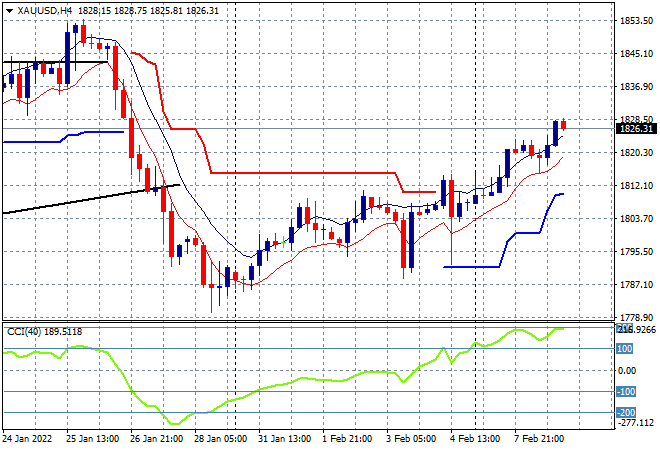Viewport: 660px width, 450px height.
Task: Click the 24 Jan 2022 date label
Action: click(27, 439)
